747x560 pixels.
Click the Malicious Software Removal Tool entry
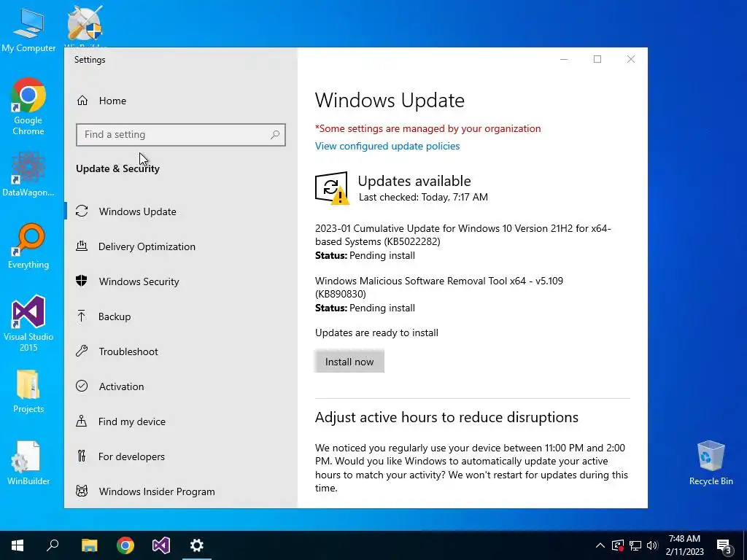[x=438, y=287]
